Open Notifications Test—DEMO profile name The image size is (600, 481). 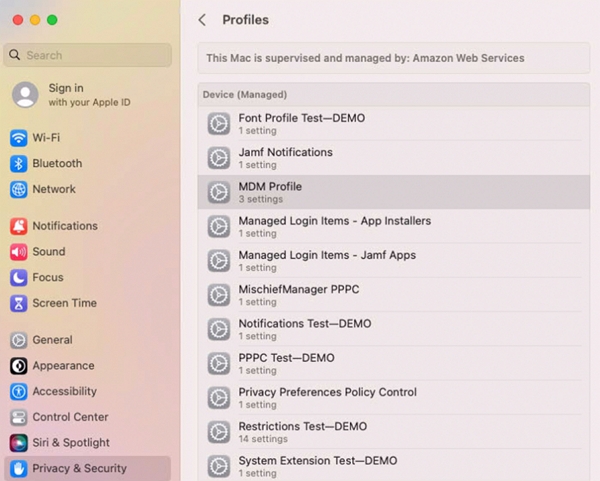pos(305,323)
